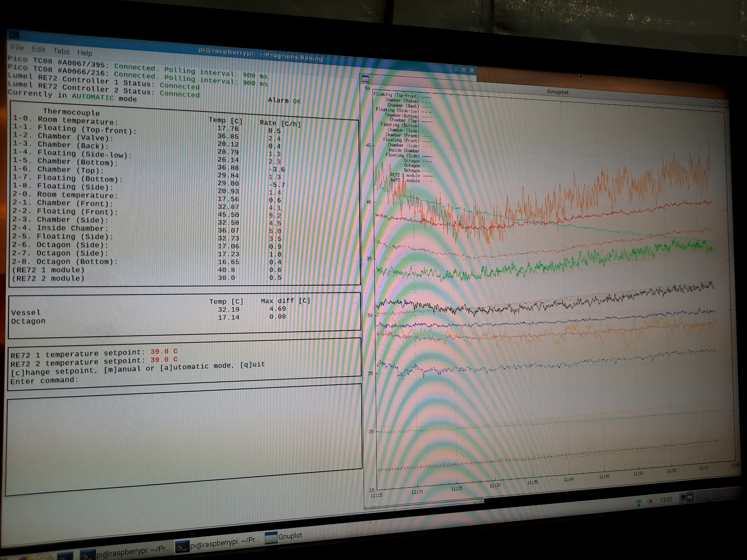The height and width of the screenshot is (560, 747).
Task: Click the Gnuplot window icon in taskbar
Action: click(x=271, y=538)
